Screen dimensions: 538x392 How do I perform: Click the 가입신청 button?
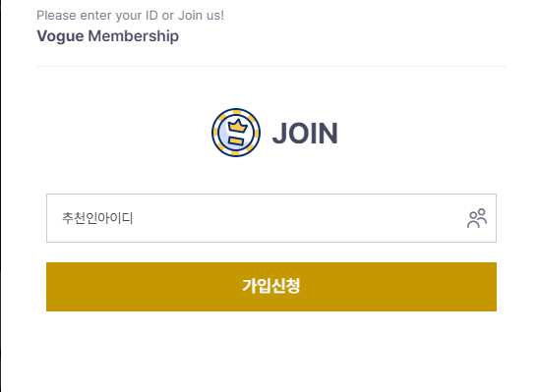271,287
